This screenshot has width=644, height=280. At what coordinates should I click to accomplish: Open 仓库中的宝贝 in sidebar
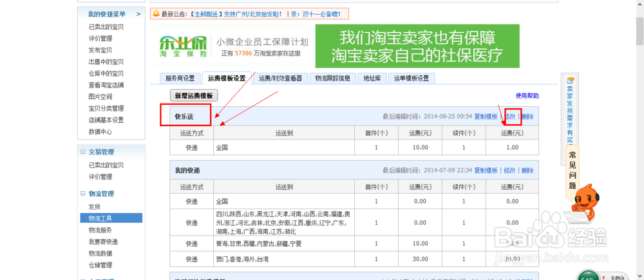(106, 73)
